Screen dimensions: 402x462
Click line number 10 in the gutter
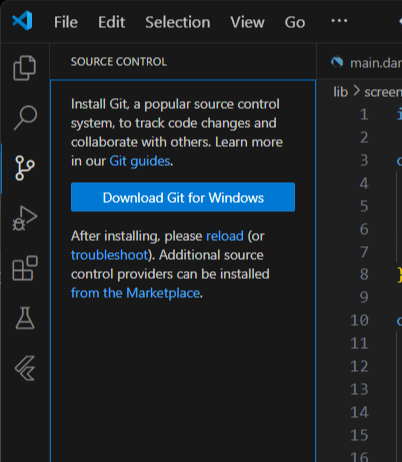pyautogui.click(x=359, y=321)
